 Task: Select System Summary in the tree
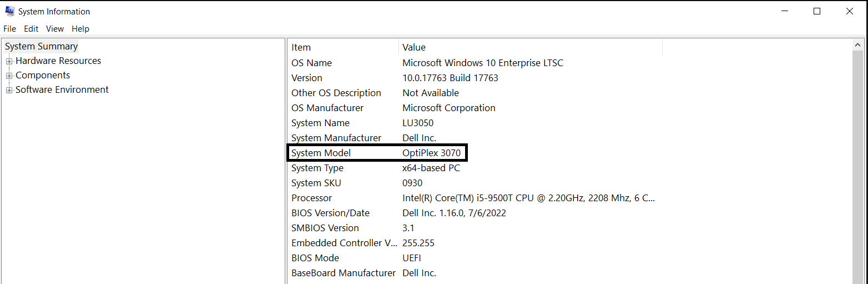pyautogui.click(x=42, y=47)
